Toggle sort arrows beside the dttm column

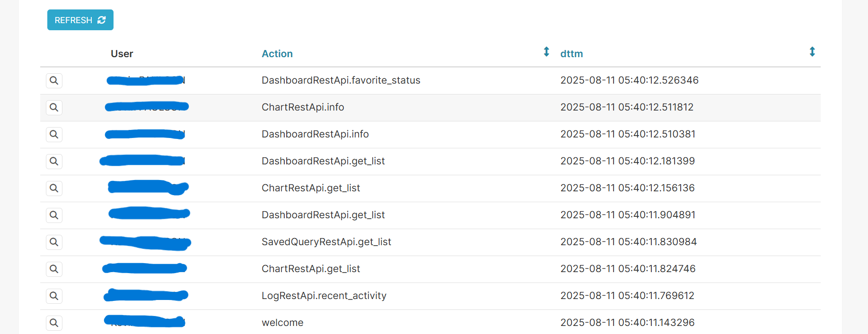[x=812, y=52]
